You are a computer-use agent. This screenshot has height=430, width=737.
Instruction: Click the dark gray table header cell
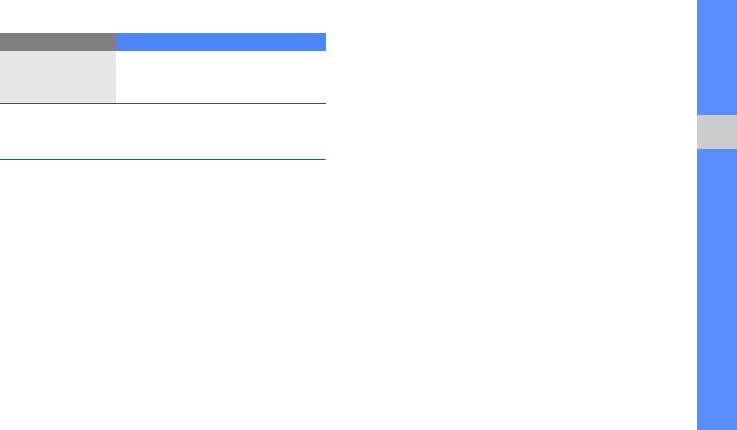(x=57, y=42)
